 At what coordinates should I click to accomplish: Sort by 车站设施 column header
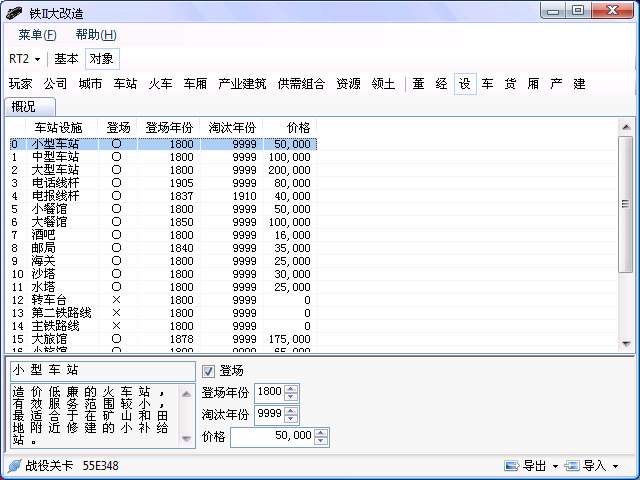pyautogui.click(x=61, y=128)
